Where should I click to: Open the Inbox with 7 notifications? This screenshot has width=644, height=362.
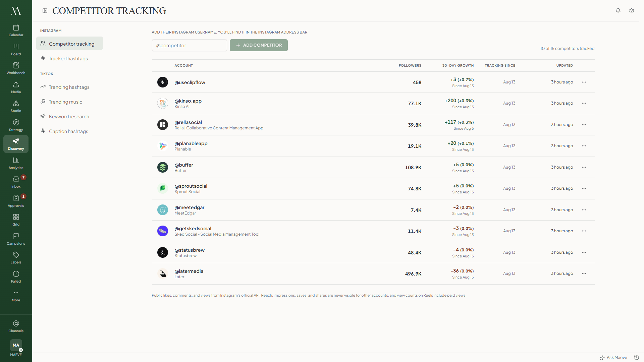tap(16, 182)
